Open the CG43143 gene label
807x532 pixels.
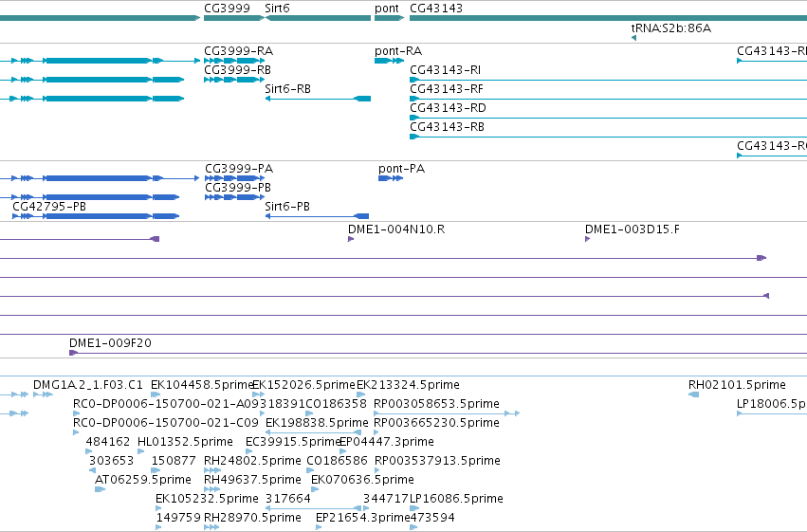(x=436, y=9)
